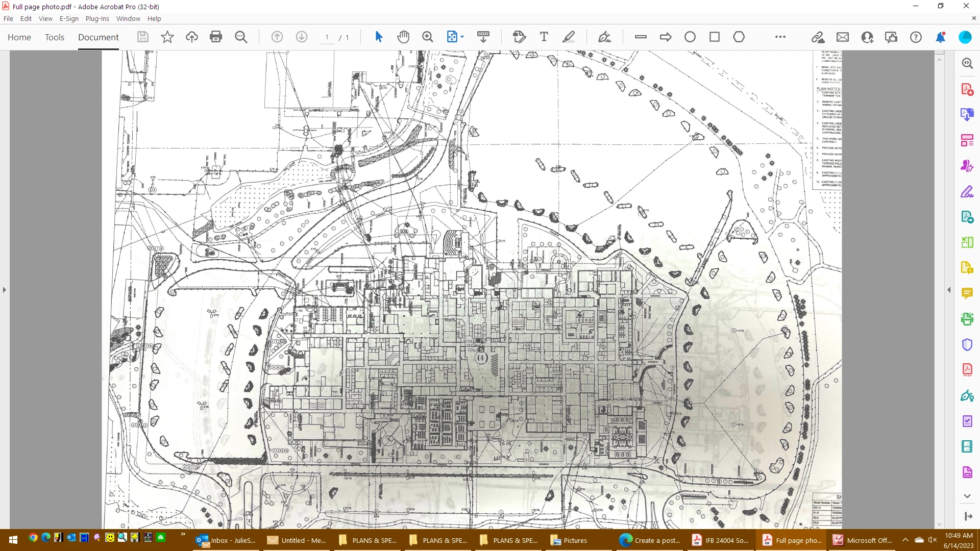
Task: Open Comment tool in right pane
Action: pyautogui.click(x=967, y=293)
